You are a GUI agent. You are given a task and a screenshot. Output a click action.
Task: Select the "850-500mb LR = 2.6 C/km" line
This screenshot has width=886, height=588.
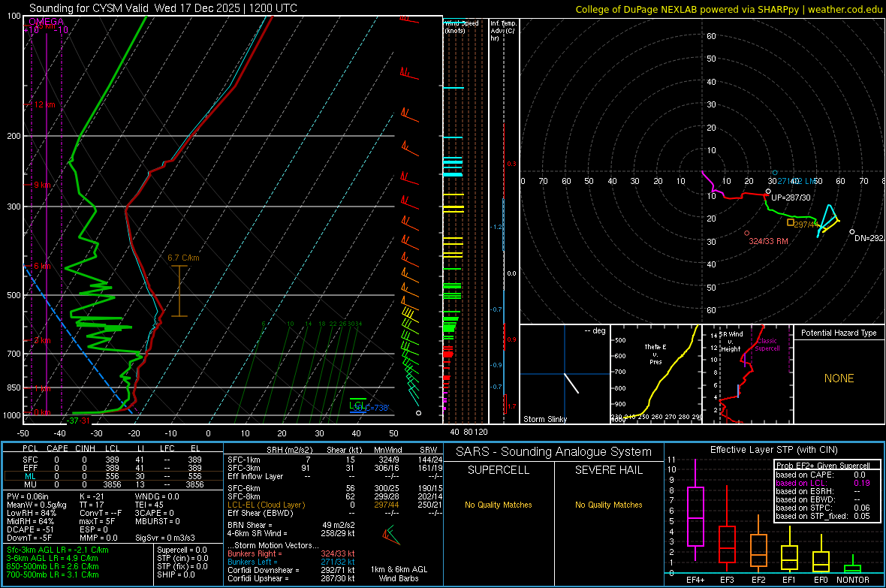(x=53, y=566)
